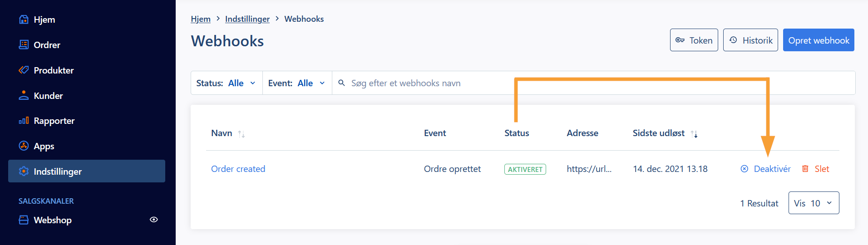Toggle the Webshop eye visibility icon
The width and height of the screenshot is (868, 245).
154,220
